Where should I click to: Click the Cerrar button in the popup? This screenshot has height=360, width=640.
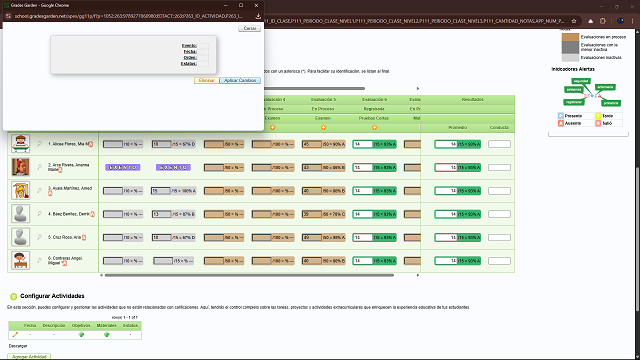[249, 29]
